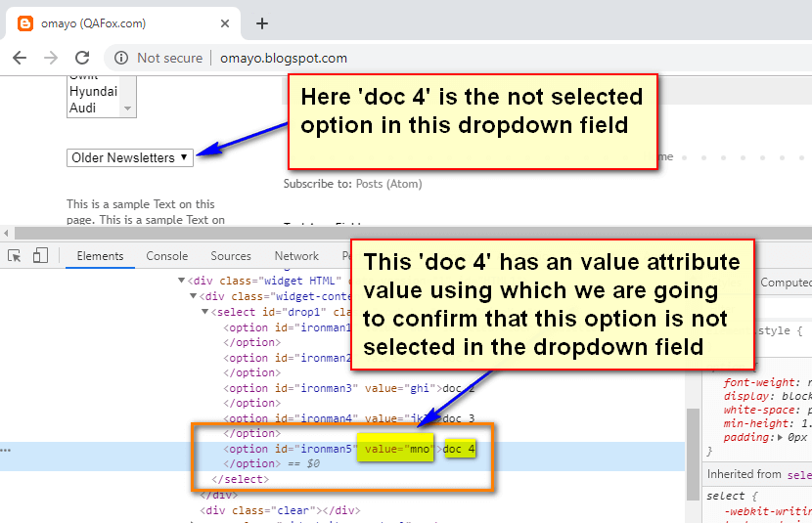Click the car listbox scroll down arrow
The image size is (812, 523).
pyautogui.click(x=127, y=109)
